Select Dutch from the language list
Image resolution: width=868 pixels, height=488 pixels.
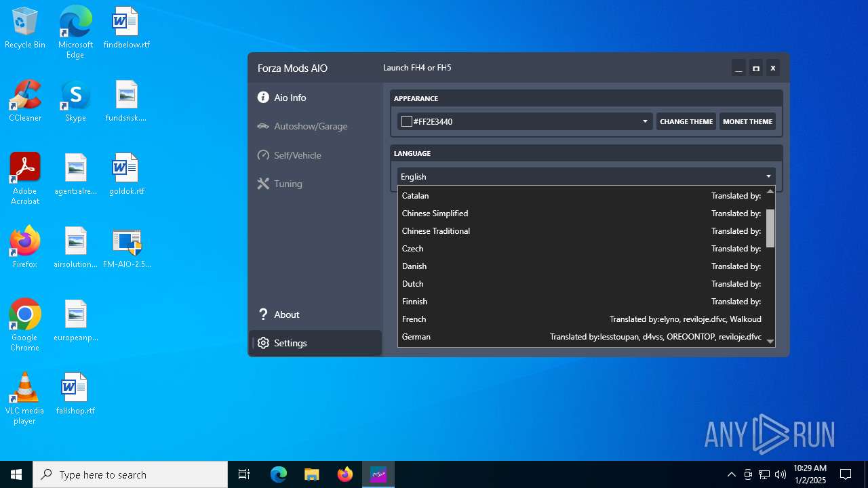pos(582,284)
